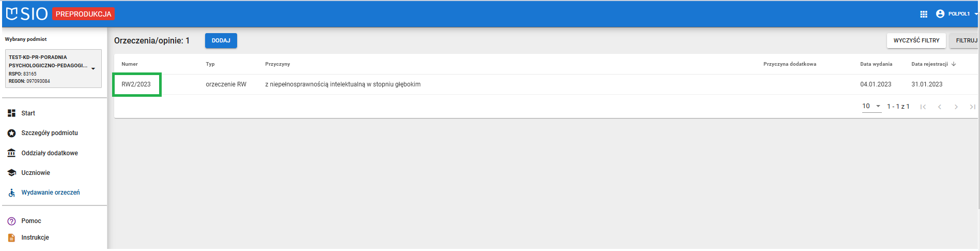Image resolution: width=980 pixels, height=251 pixels.
Task: Click WYCZYŚĆ FILTRY button
Action: click(916, 40)
